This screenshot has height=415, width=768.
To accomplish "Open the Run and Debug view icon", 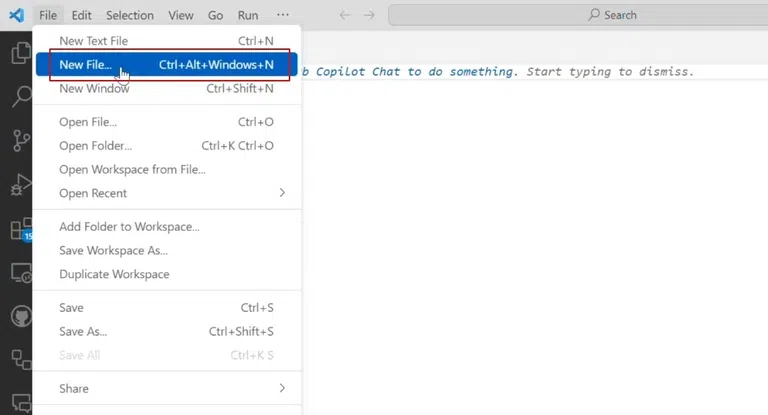I will (x=19, y=185).
